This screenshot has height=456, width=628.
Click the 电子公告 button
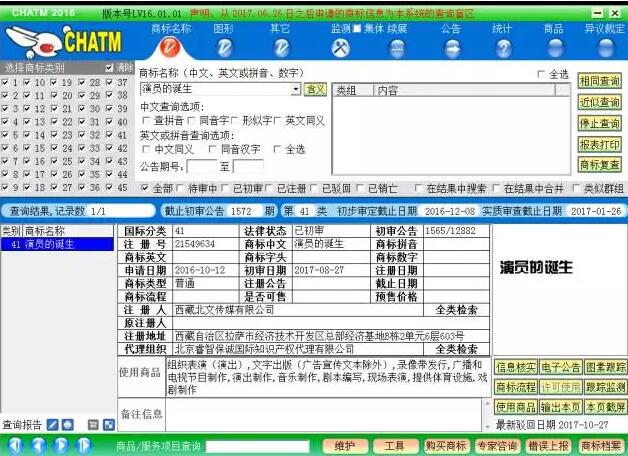coord(560,367)
